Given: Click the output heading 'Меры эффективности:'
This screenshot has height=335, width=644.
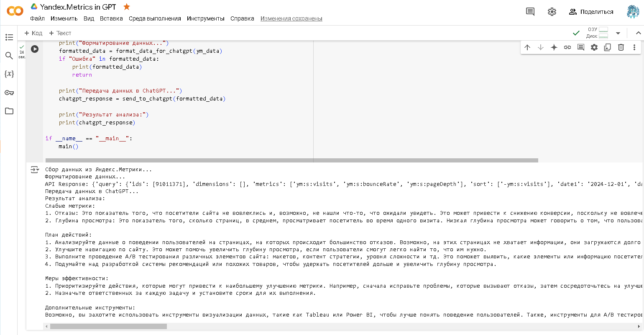Looking at the screenshot, I should [x=77, y=278].
